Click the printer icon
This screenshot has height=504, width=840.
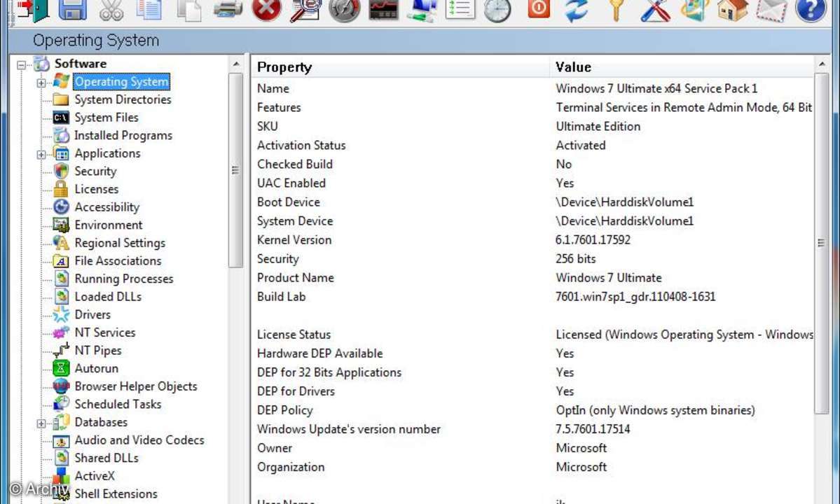pyautogui.click(x=228, y=9)
